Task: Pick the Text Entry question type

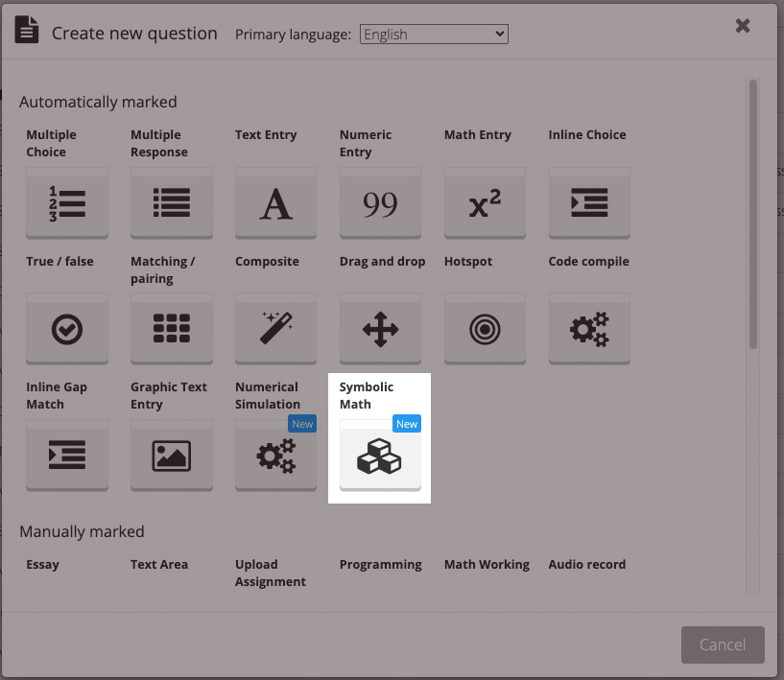Action: click(276, 203)
